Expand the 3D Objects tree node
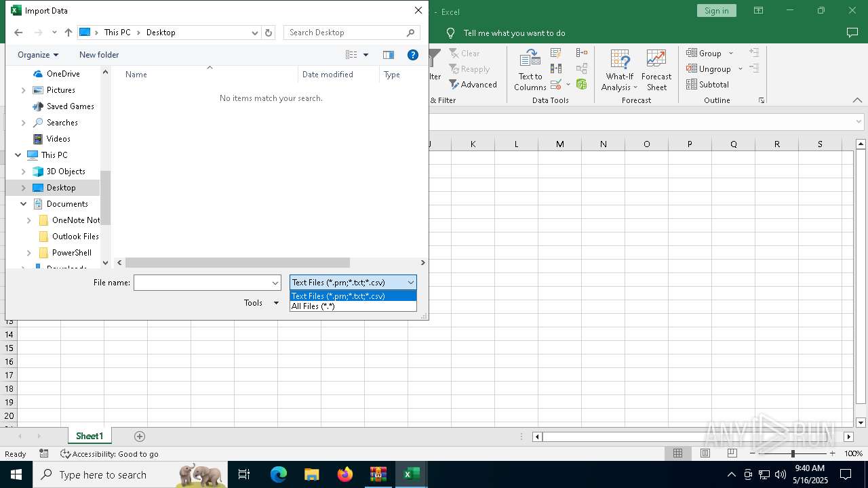Image resolution: width=868 pixels, height=488 pixels. pyautogui.click(x=24, y=171)
